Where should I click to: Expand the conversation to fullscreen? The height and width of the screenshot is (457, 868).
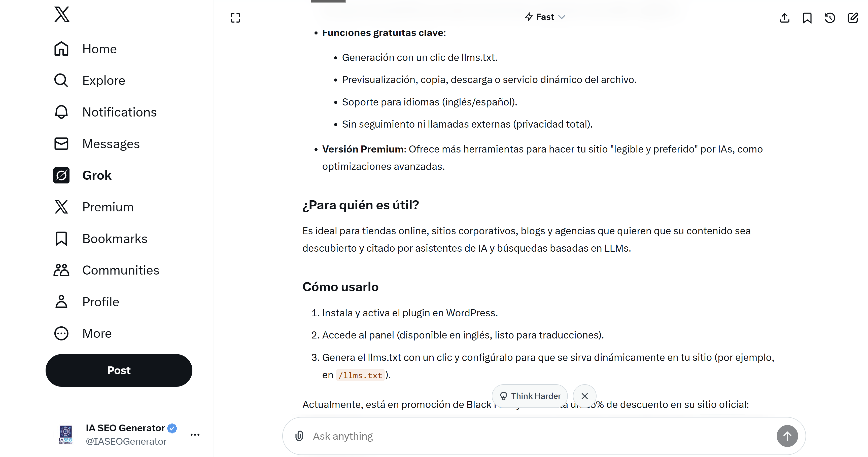tap(235, 18)
